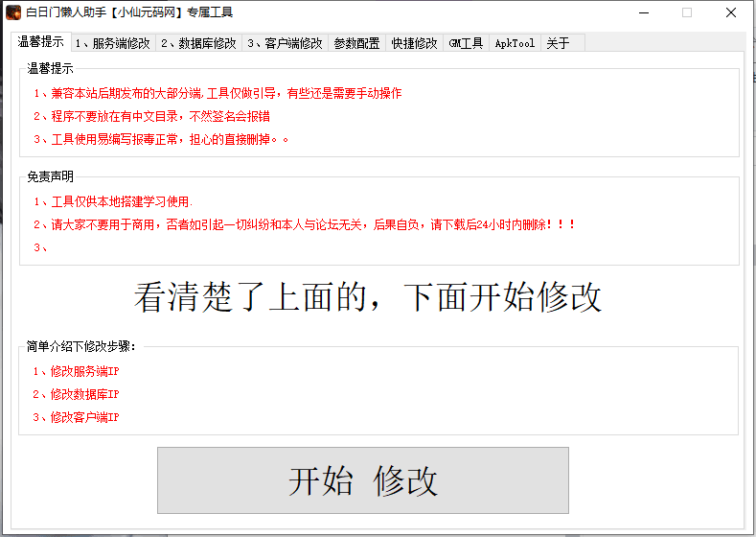Open the 关于 tab
756x537 pixels.
[562, 43]
